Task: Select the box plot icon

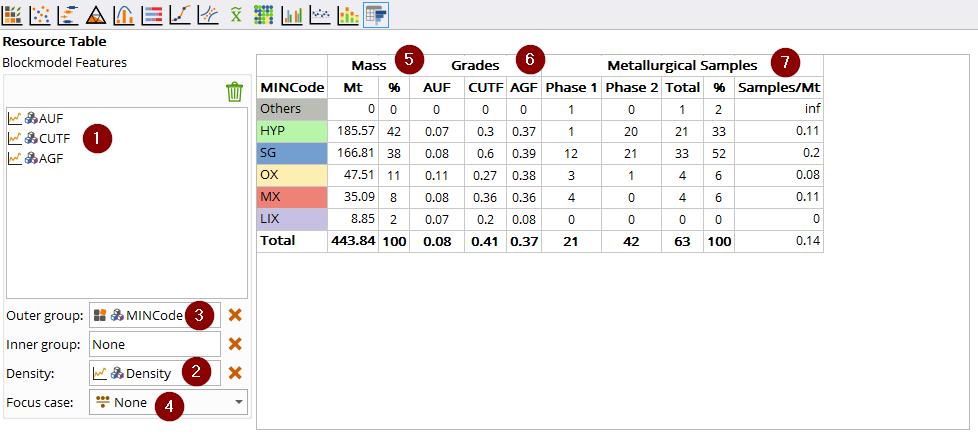Action: click(67, 14)
